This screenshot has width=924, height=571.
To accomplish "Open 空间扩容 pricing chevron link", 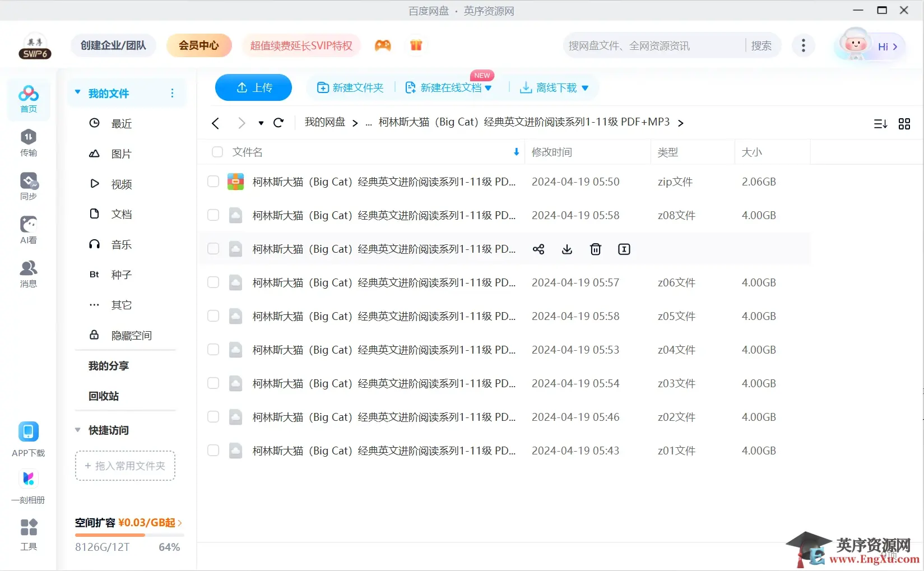I will 180,523.
